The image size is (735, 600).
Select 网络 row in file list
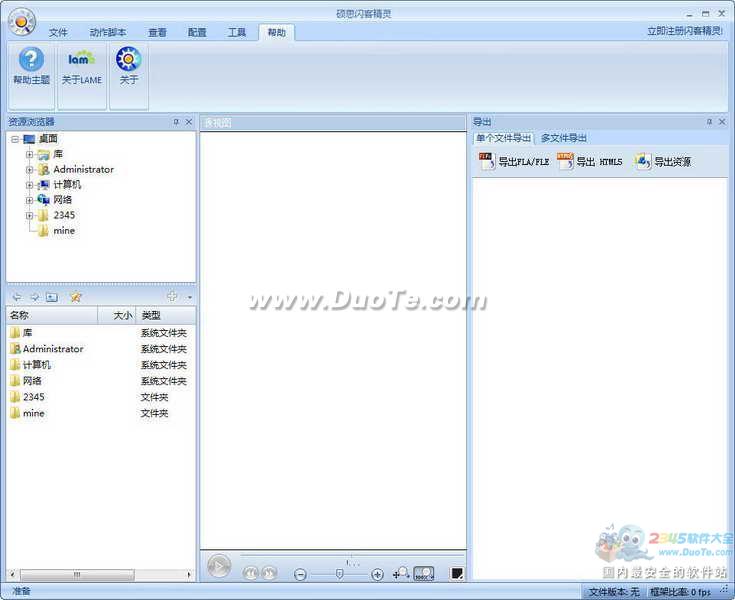point(101,381)
